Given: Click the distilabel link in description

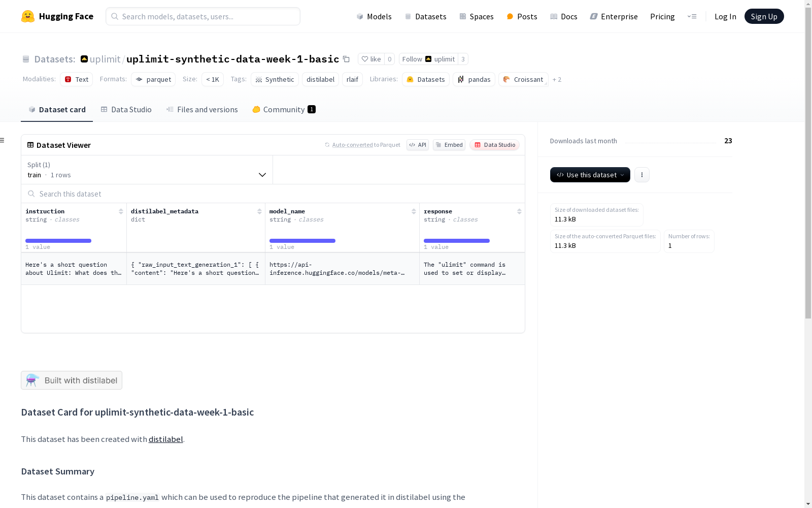Looking at the screenshot, I should [x=165, y=439].
